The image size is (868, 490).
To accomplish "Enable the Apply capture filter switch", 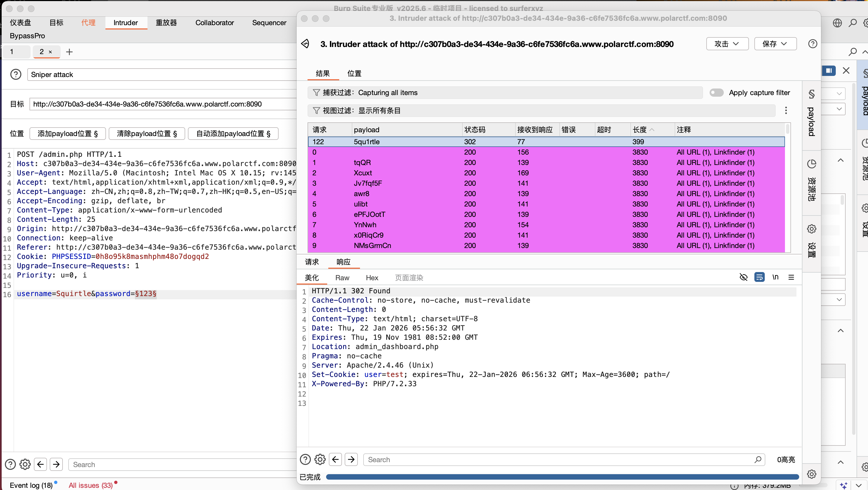I will point(716,93).
